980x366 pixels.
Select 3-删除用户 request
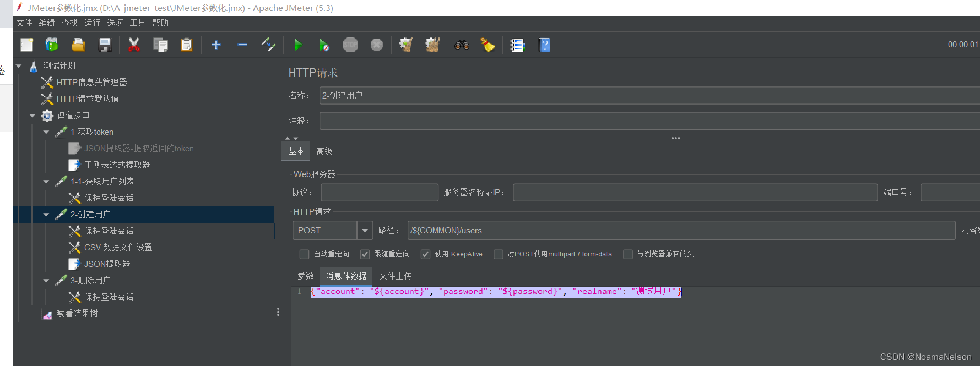point(90,280)
